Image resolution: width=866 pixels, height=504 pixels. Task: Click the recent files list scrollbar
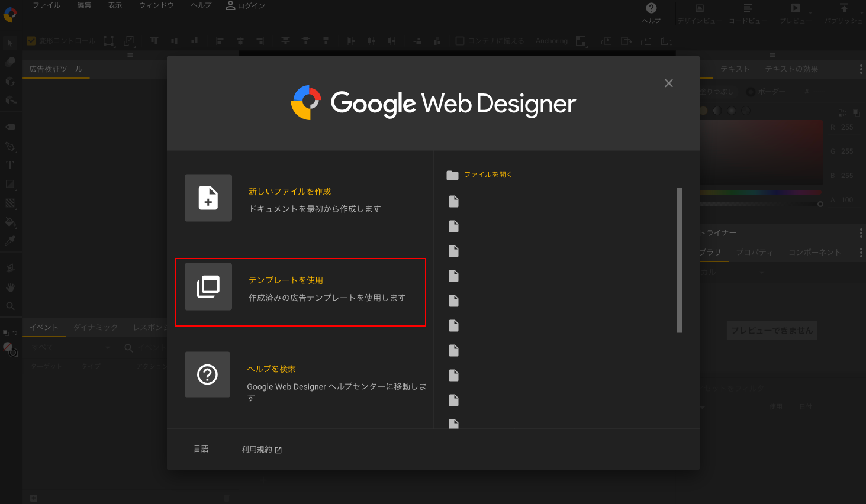(679, 260)
